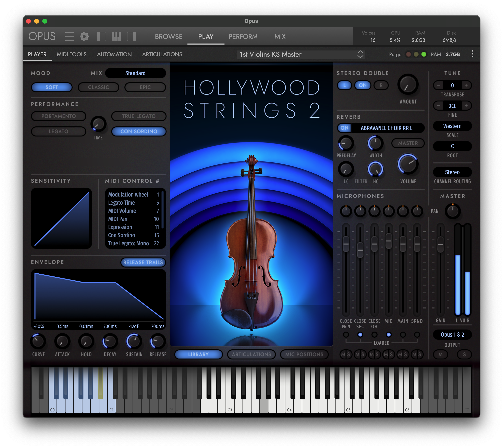Click the reverb HC filter knob
The height and width of the screenshot is (448, 503).
point(376,169)
